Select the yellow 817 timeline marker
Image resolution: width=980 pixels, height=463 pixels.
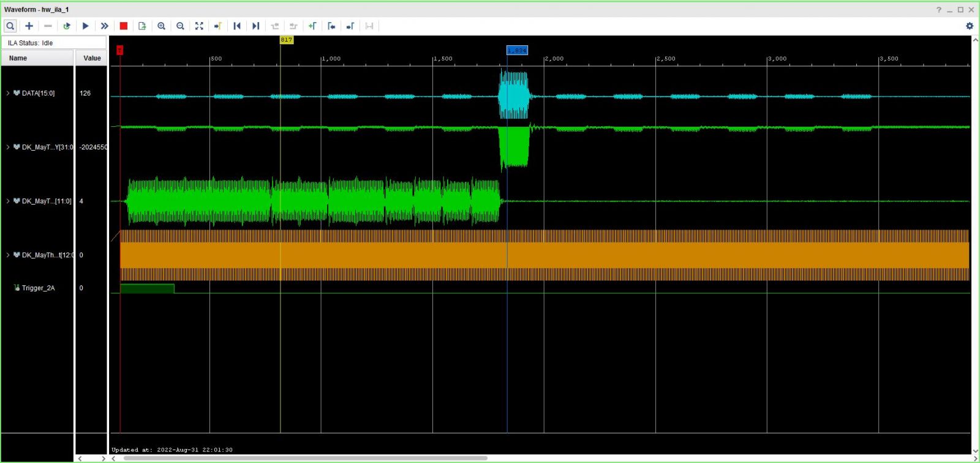pos(286,40)
